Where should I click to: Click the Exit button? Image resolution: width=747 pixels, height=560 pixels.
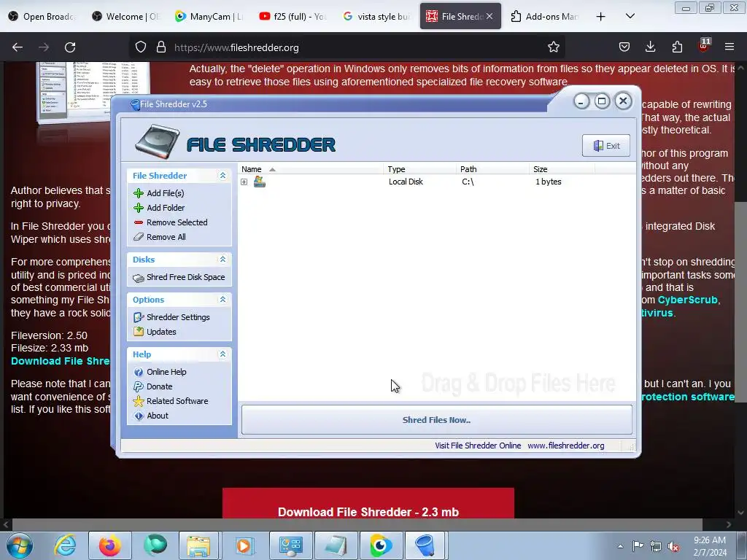pos(606,146)
